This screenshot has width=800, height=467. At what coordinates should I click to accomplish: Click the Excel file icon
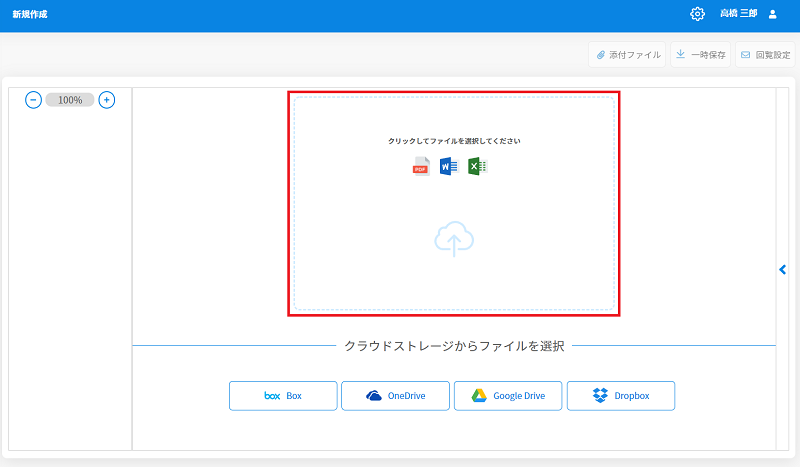478,166
